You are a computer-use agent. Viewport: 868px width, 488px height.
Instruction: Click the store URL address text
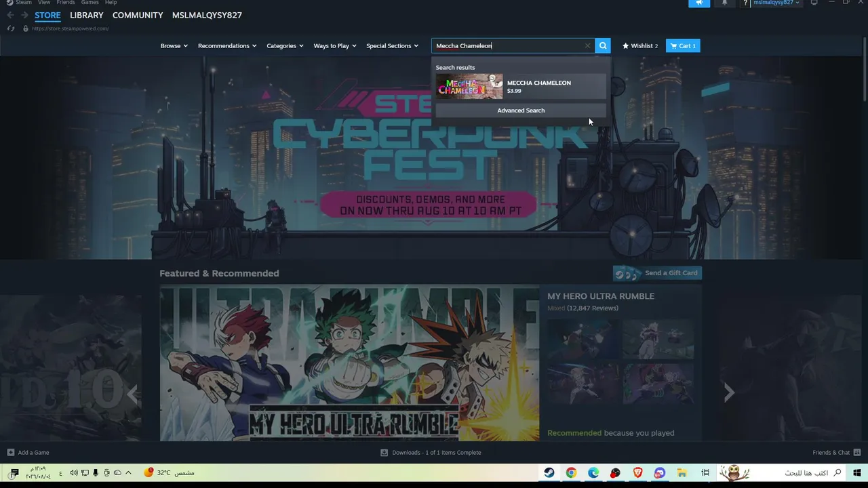[70, 28]
